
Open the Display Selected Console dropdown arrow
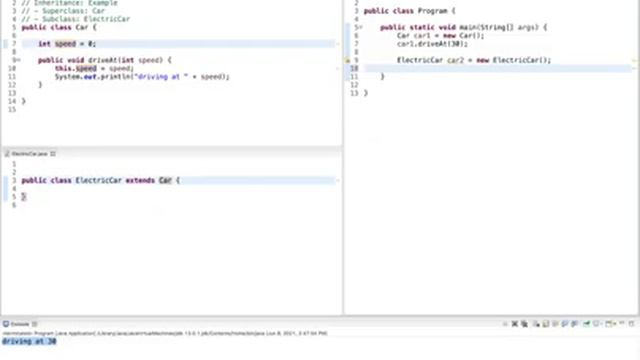click(x=602, y=324)
